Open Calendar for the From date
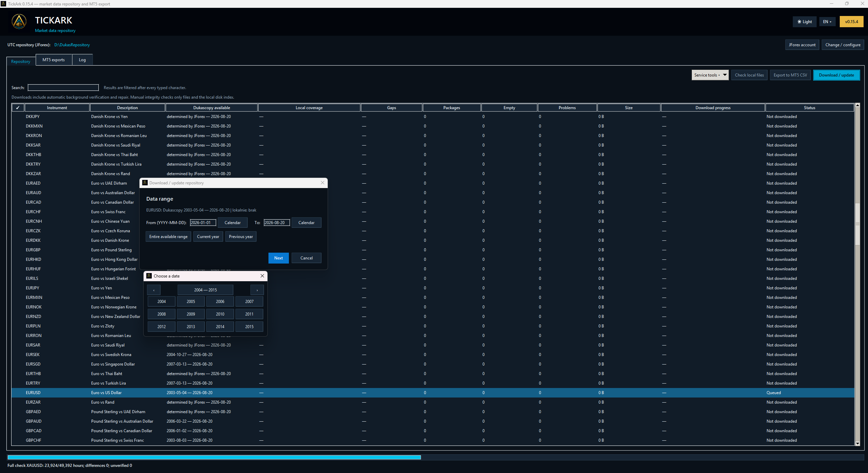The height and width of the screenshot is (473, 868). coord(232,223)
